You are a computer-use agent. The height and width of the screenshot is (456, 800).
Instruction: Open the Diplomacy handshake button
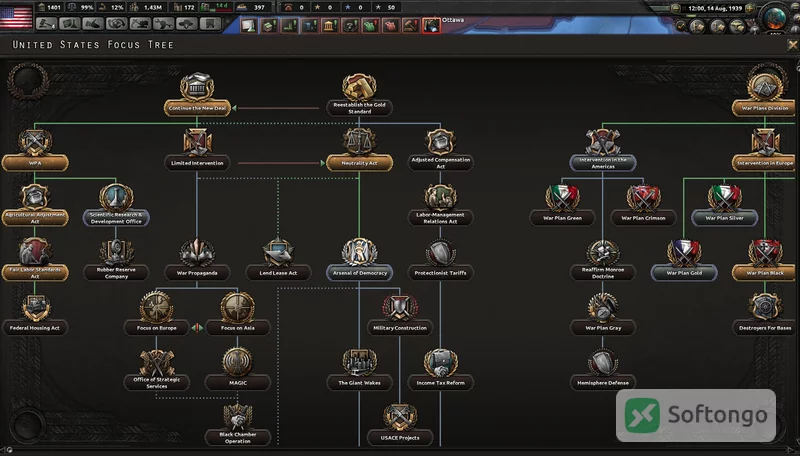93,24
